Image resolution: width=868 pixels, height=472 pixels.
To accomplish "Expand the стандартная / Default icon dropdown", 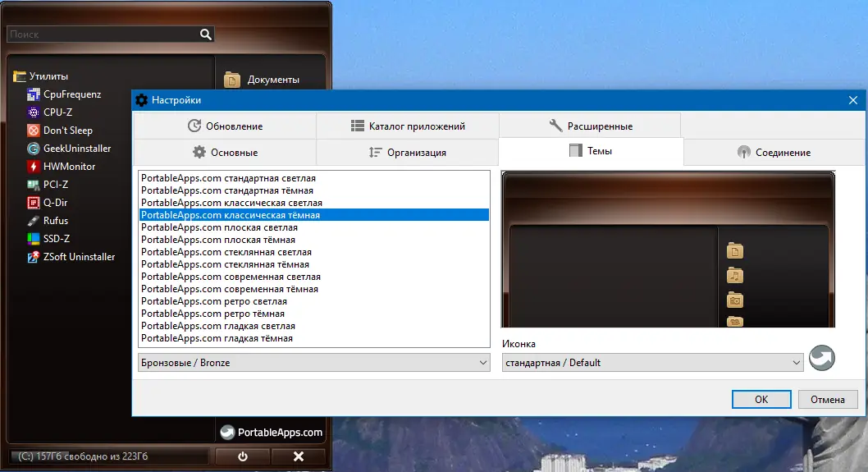I will 653,363.
